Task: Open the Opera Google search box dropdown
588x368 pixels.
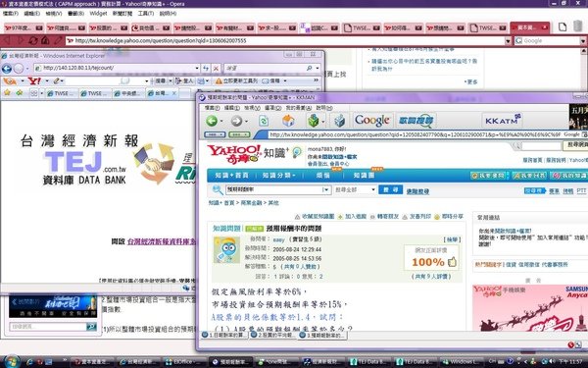Action: coord(583,41)
